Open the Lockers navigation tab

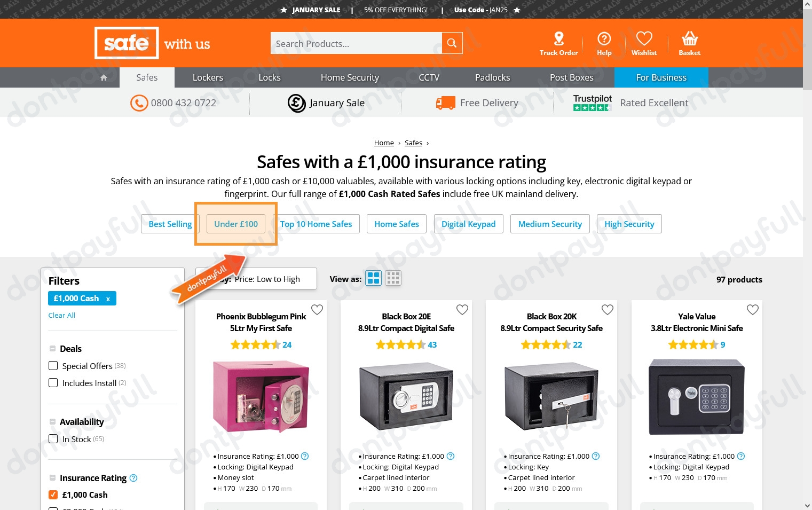tap(208, 77)
